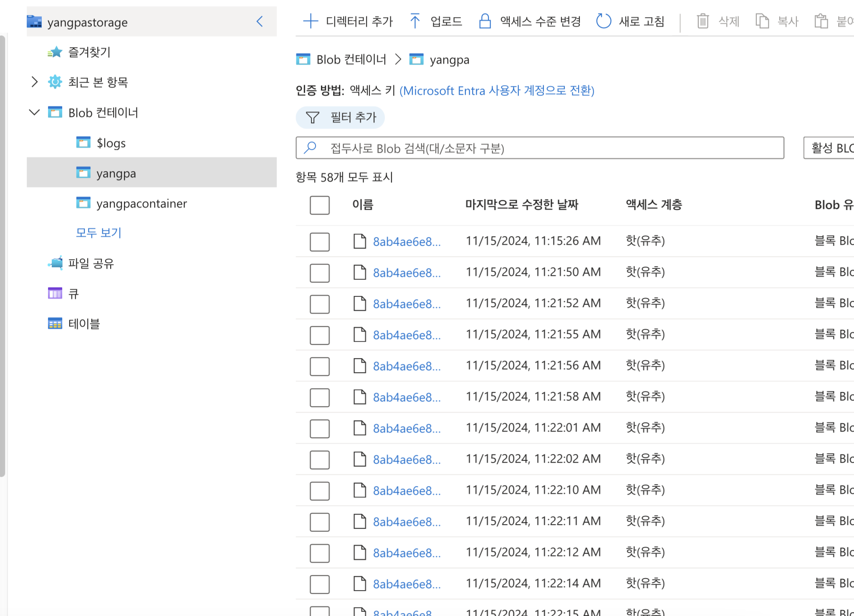Open Favorites star item in sidebar
The image size is (854, 616).
[x=89, y=52]
